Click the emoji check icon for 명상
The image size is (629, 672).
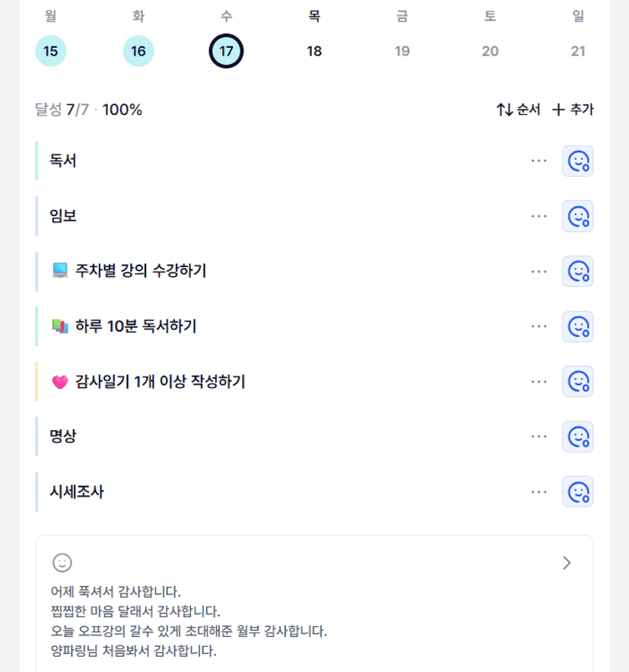(x=577, y=437)
